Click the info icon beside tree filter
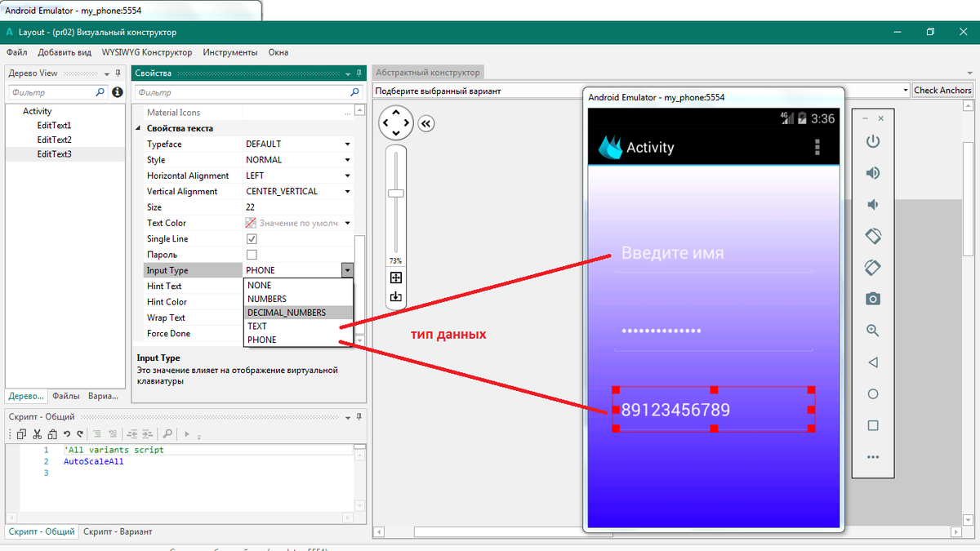 tap(118, 92)
